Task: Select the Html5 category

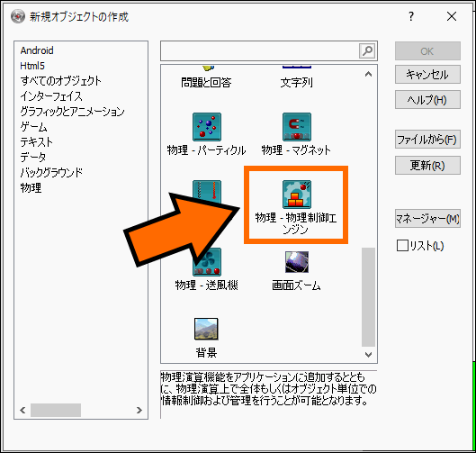Action: point(32,66)
